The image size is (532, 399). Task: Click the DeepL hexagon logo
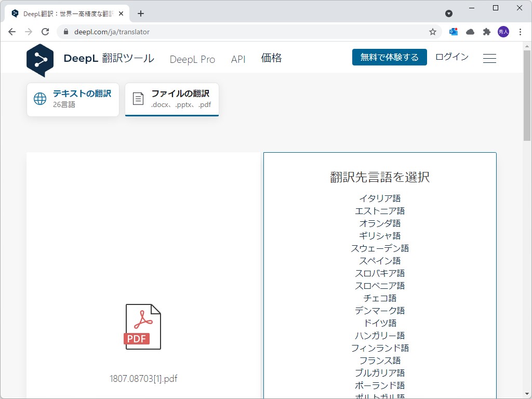coord(40,60)
